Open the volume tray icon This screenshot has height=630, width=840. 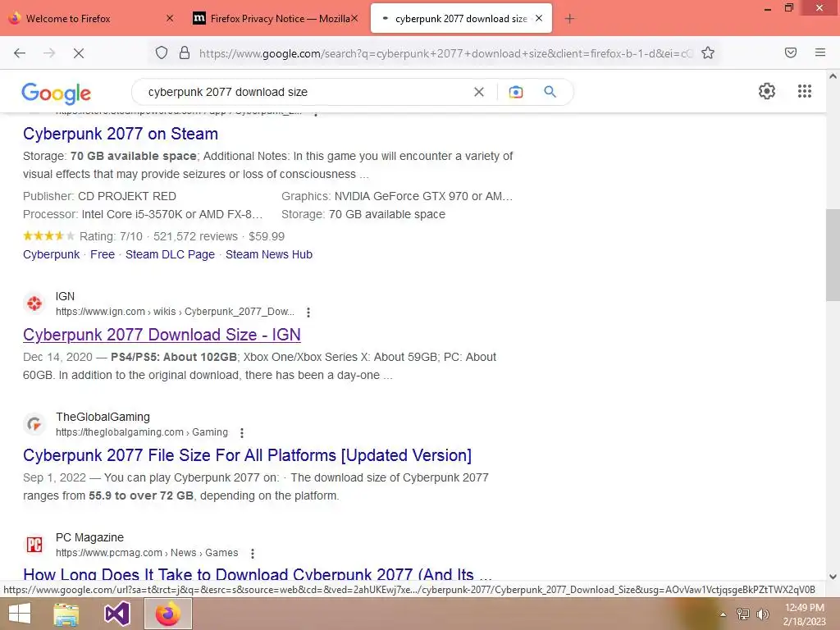pyautogui.click(x=762, y=614)
